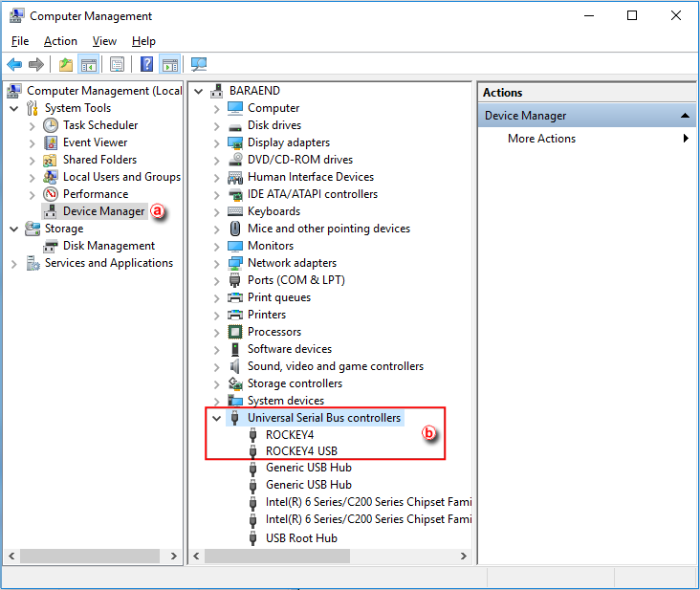Expand the Human Interface Devices category
This screenshot has height=590, width=700.
(216, 178)
